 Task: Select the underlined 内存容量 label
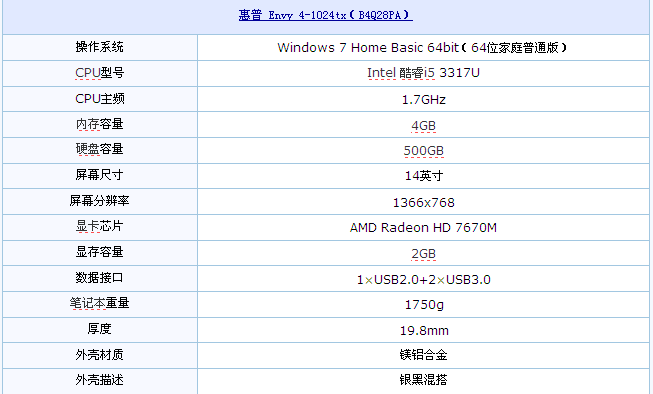click(x=100, y=124)
